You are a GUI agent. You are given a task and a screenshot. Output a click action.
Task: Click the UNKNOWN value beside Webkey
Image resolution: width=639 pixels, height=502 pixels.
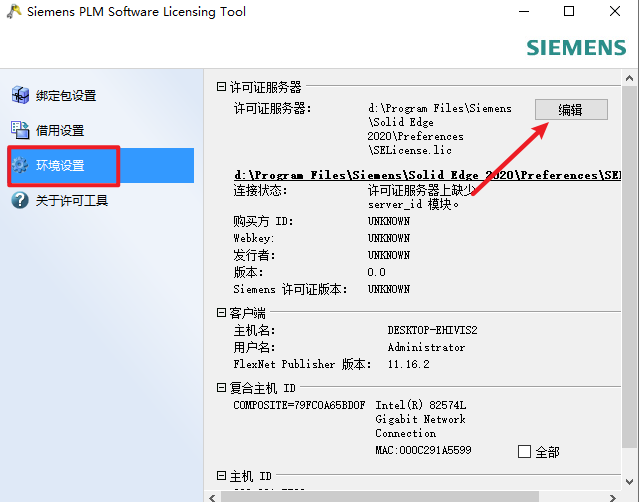point(389,238)
